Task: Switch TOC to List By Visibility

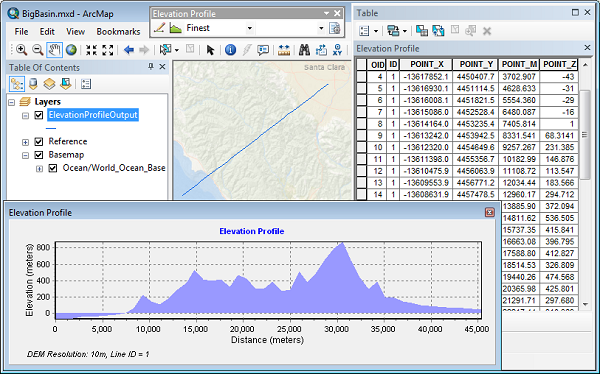Action: point(49,84)
